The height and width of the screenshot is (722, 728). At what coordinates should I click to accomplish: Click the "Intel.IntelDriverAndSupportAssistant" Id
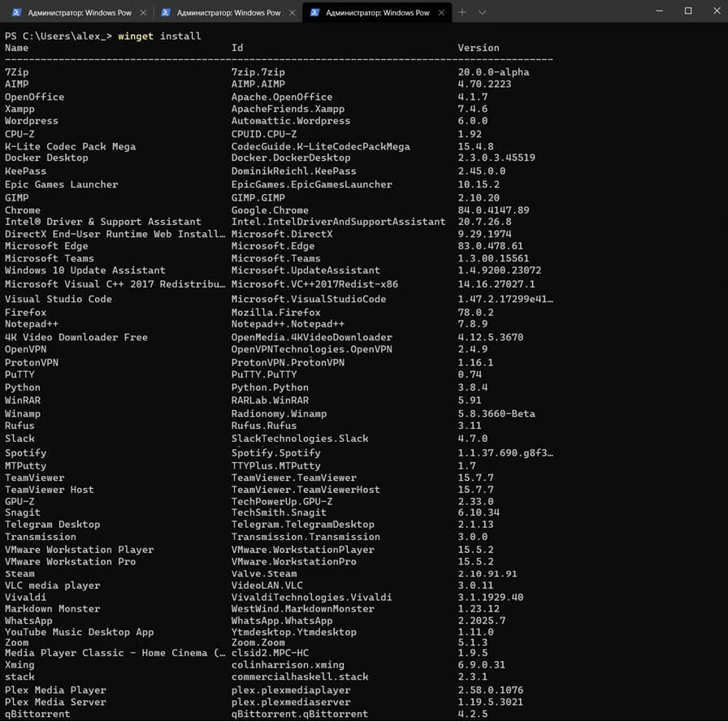339,222
